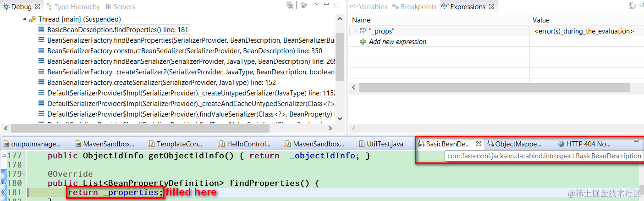
Task: Click Add new expression
Action: click(397, 42)
